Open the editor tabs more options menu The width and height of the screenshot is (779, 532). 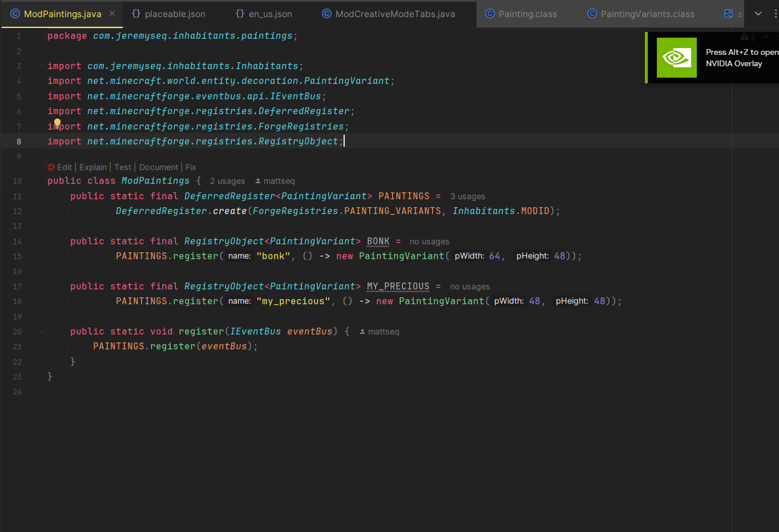click(x=774, y=14)
